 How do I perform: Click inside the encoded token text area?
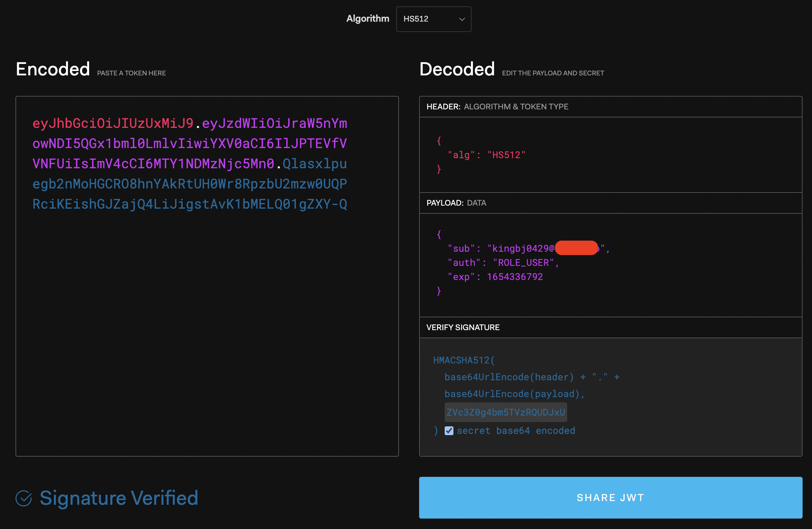[x=207, y=307]
